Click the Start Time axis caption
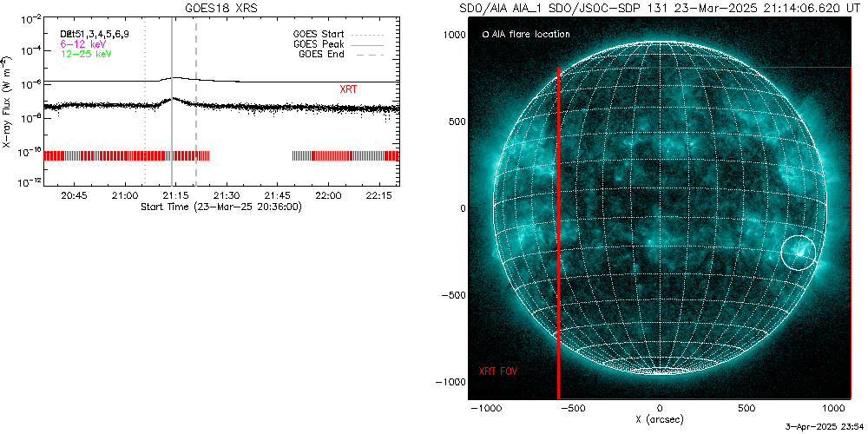The height and width of the screenshot is (434, 868). pos(220,207)
